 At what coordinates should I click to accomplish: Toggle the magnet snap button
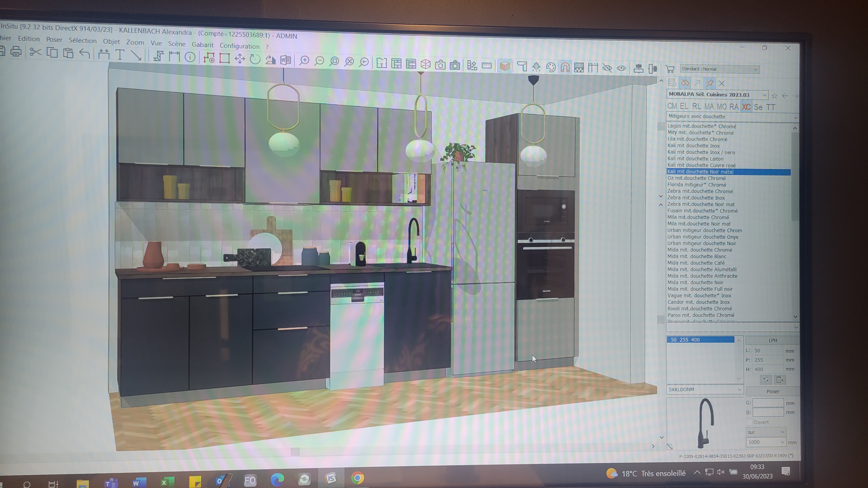click(565, 67)
